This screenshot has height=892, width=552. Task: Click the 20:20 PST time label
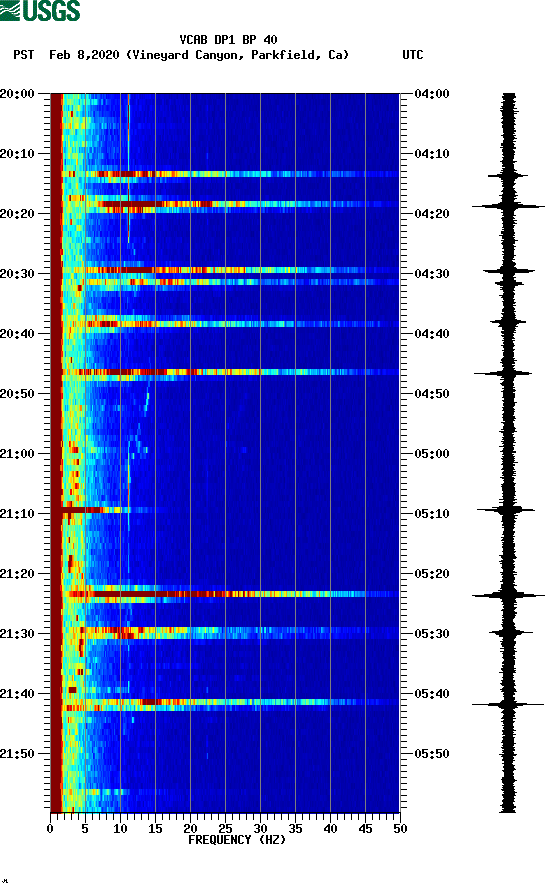pyautogui.click(x=17, y=214)
